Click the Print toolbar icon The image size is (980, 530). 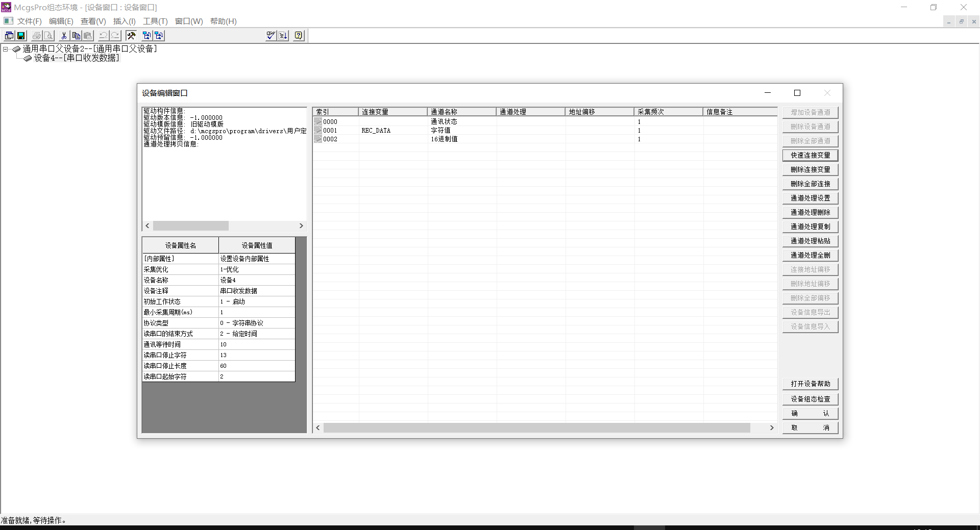pos(37,35)
